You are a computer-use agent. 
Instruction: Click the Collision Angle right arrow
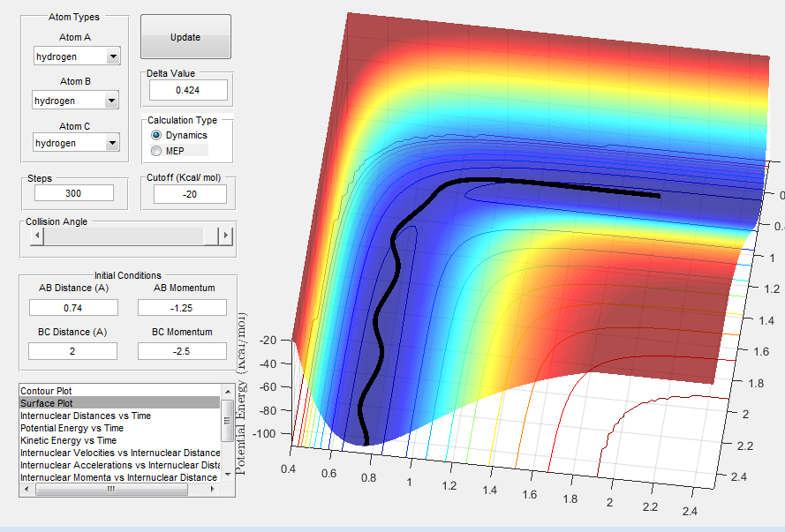click(x=226, y=236)
